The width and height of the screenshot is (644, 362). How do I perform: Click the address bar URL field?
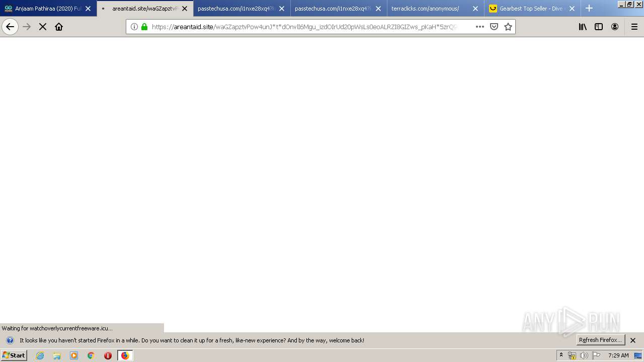304,27
